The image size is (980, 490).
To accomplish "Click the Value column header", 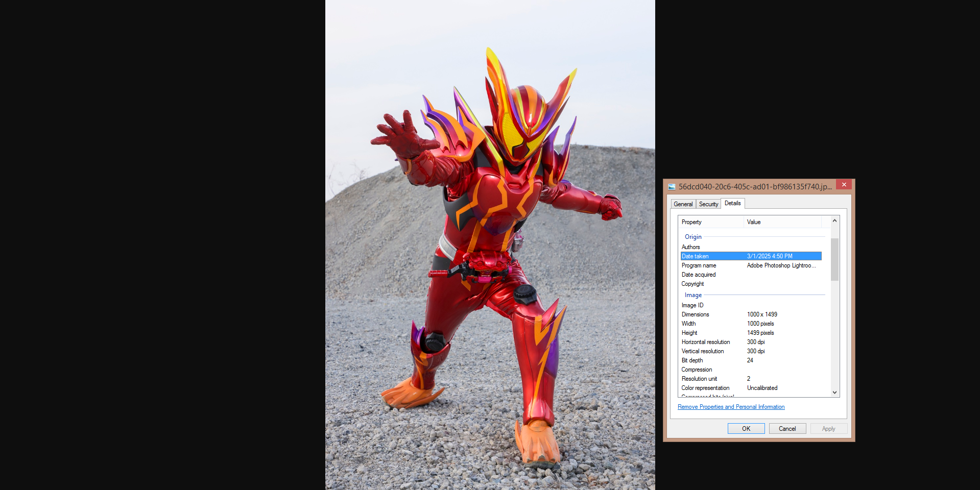I will [782, 222].
